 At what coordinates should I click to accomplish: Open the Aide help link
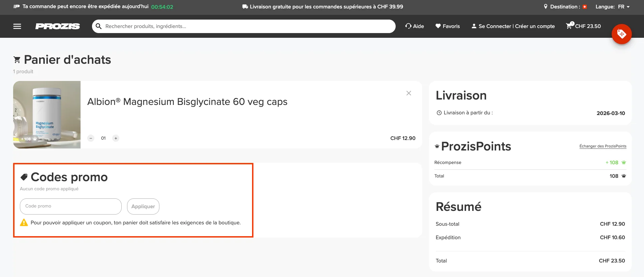pos(415,26)
